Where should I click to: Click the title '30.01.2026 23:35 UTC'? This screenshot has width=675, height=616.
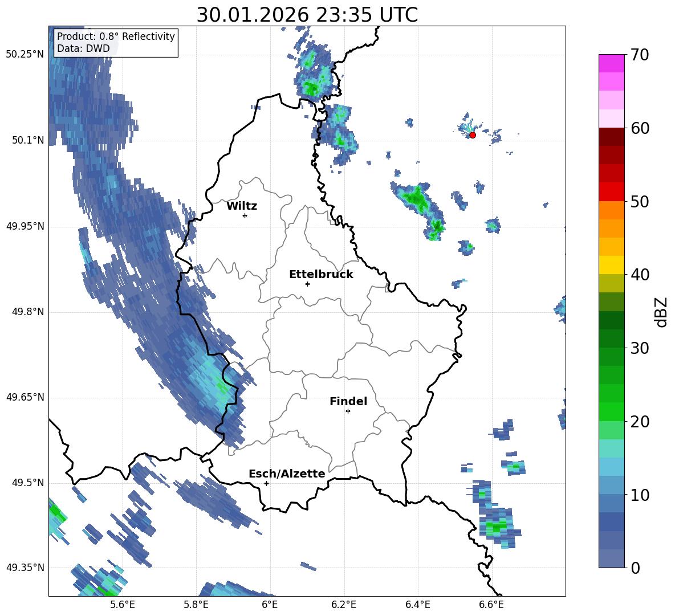click(307, 15)
